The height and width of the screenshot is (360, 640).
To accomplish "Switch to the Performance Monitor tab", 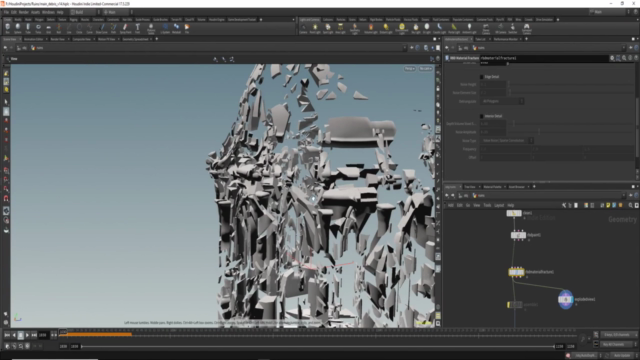I will [505, 39].
